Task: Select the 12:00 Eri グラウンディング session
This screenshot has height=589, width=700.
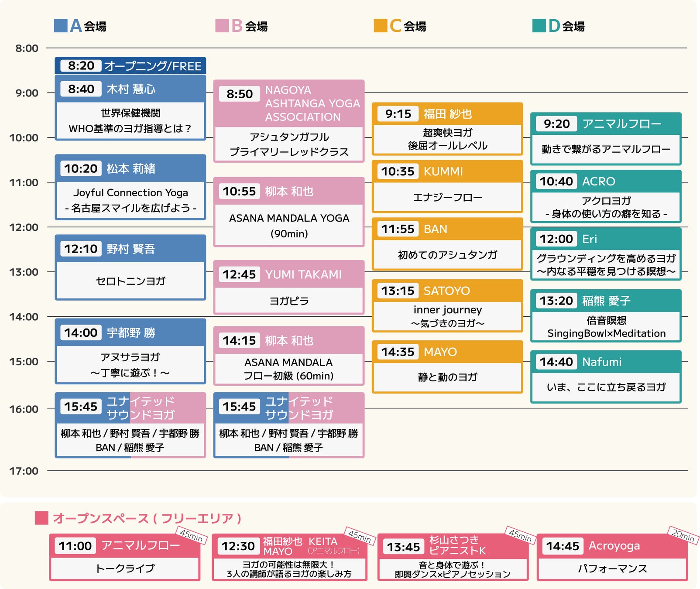Action: pos(606,254)
